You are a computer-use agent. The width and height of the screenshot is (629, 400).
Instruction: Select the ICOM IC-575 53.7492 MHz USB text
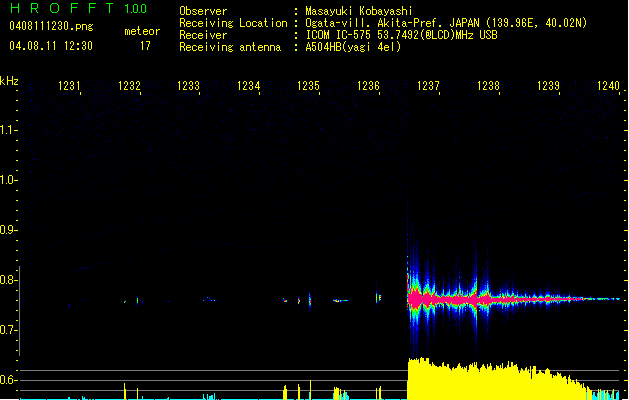click(402, 35)
